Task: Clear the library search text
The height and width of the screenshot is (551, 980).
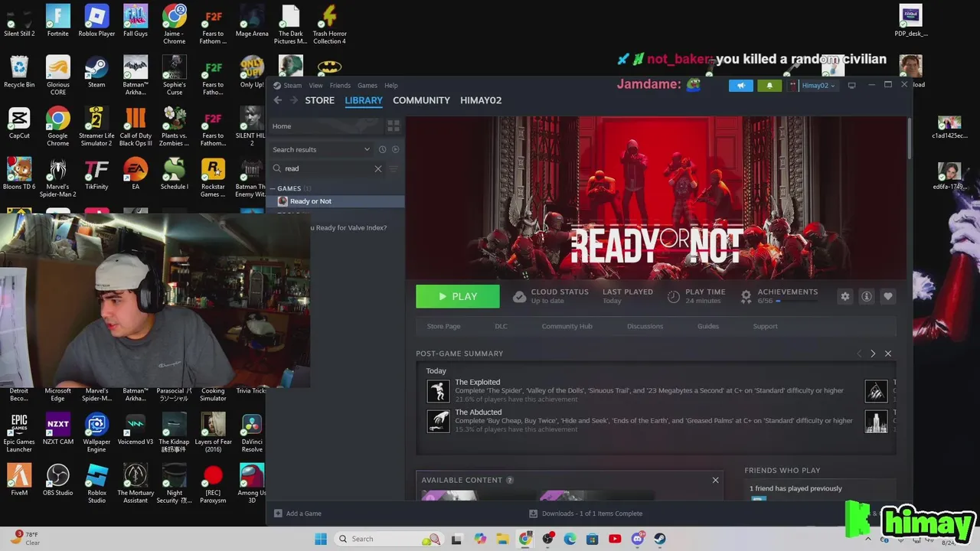Action: coord(378,168)
